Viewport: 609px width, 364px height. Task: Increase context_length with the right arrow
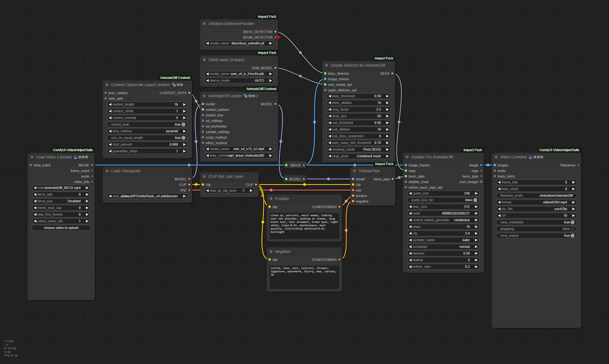pyautogui.click(x=184, y=104)
